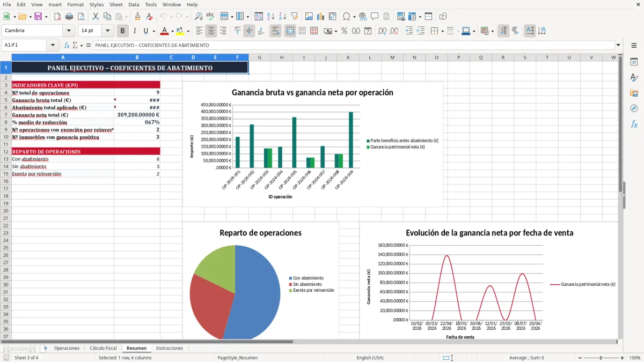Open the Export as PDF tool
Screen dimensions: 644x362
pyautogui.click(x=57, y=17)
